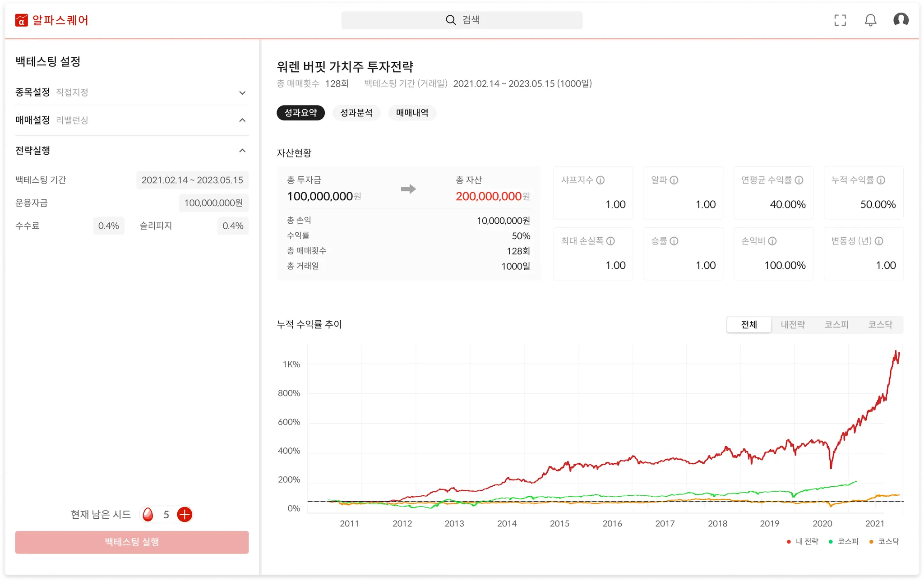Collapse the 전략실행 section
924x581 pixels.
coord(242,151)
